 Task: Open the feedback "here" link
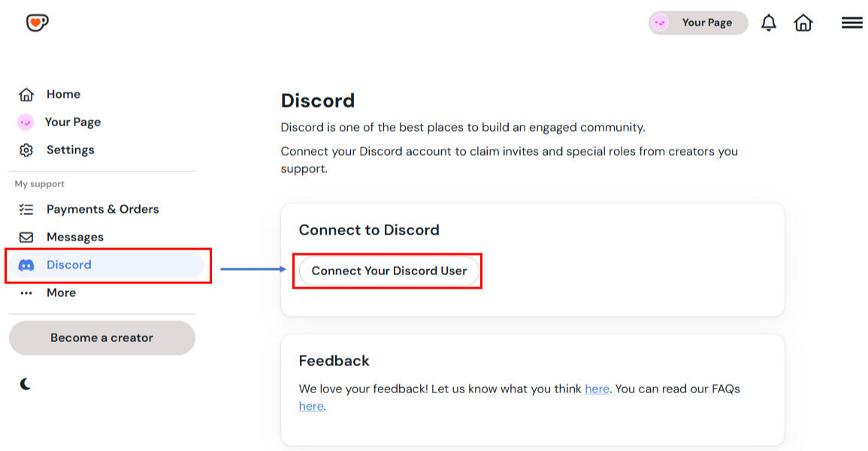[597, 389]
